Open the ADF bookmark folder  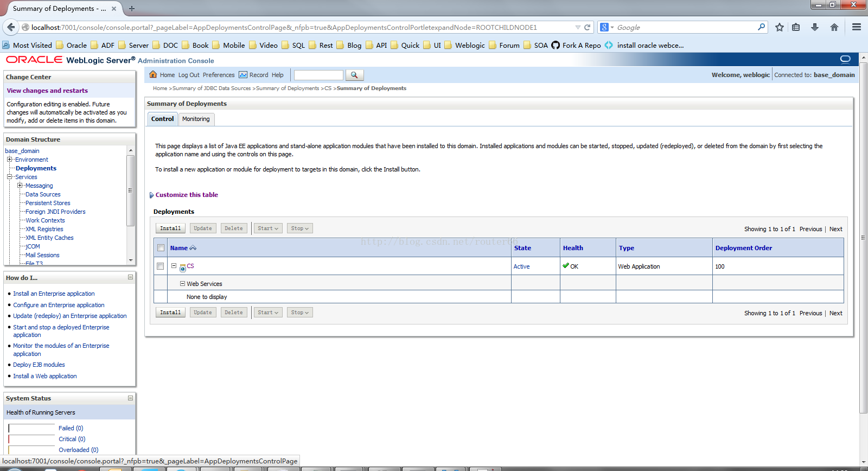coord(103,45)
